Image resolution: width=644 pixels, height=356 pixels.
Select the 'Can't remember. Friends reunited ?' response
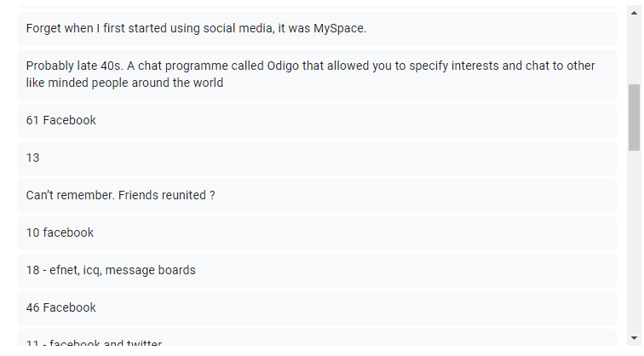pyautogui.click(x=317, y=195)
